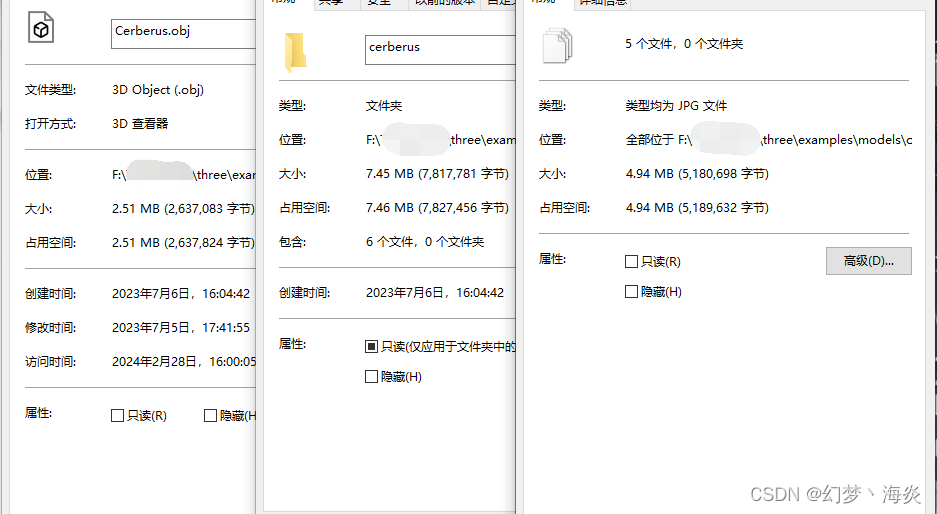Click the cerberus folder name field
The width and height of the screenshot is (937, 514).
pyautogui.click(x=440, y=50)
